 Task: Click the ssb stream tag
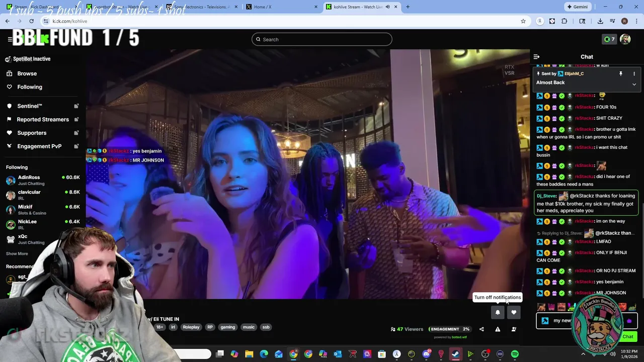coord(266,327)
